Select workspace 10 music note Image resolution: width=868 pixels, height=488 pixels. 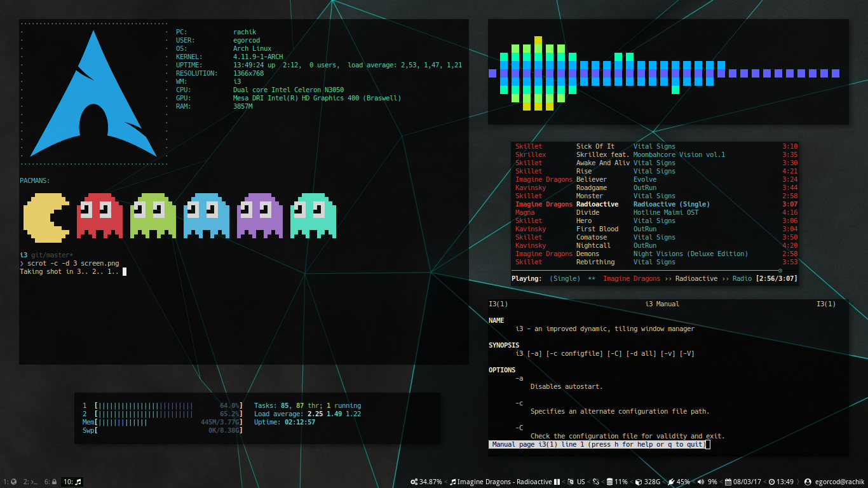pyautogui.click(x=72, y=482)
